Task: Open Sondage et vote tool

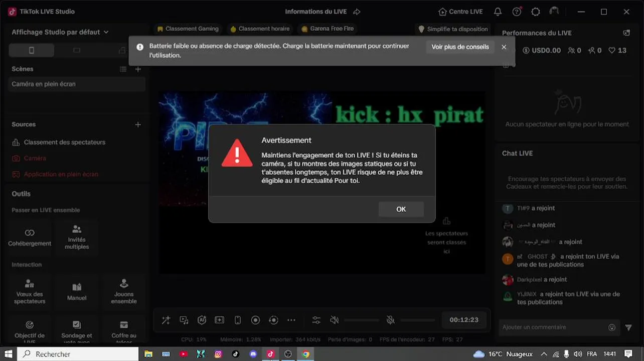Action: tap(77, 331)
